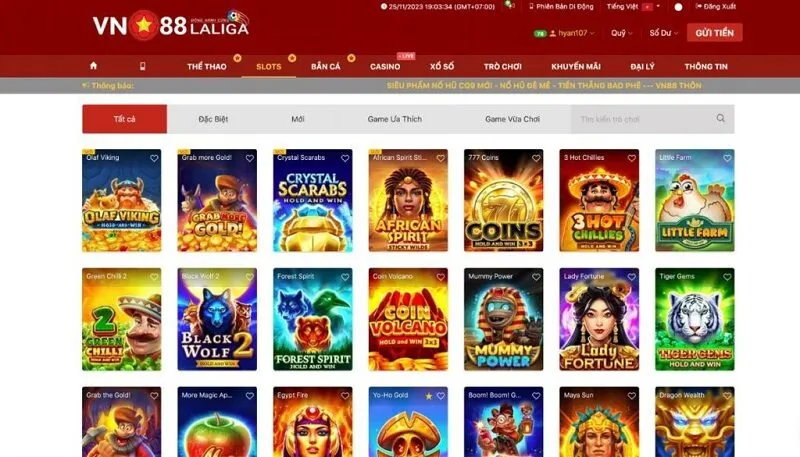Click the game search input field
The image size is (800, 457).
point(644,119)
